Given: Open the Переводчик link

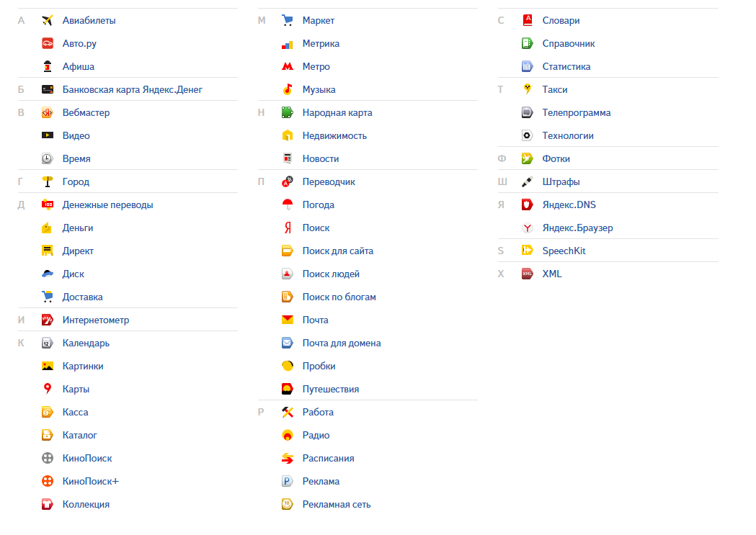Looking at the screenshot, I should click(329, 181).
